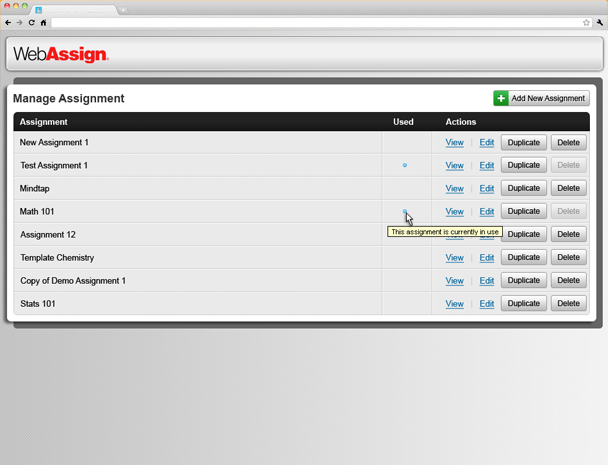
Task: Open the new tab button in tab strip
Action: pos(123,9)
